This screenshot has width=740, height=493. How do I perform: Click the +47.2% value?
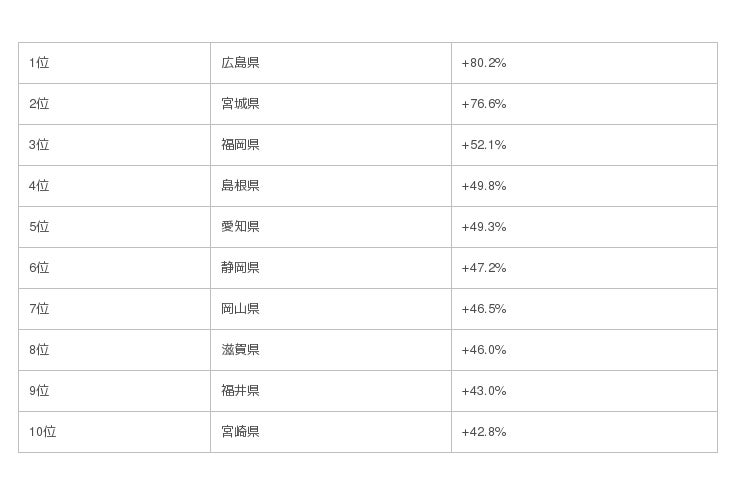point(484,268)
